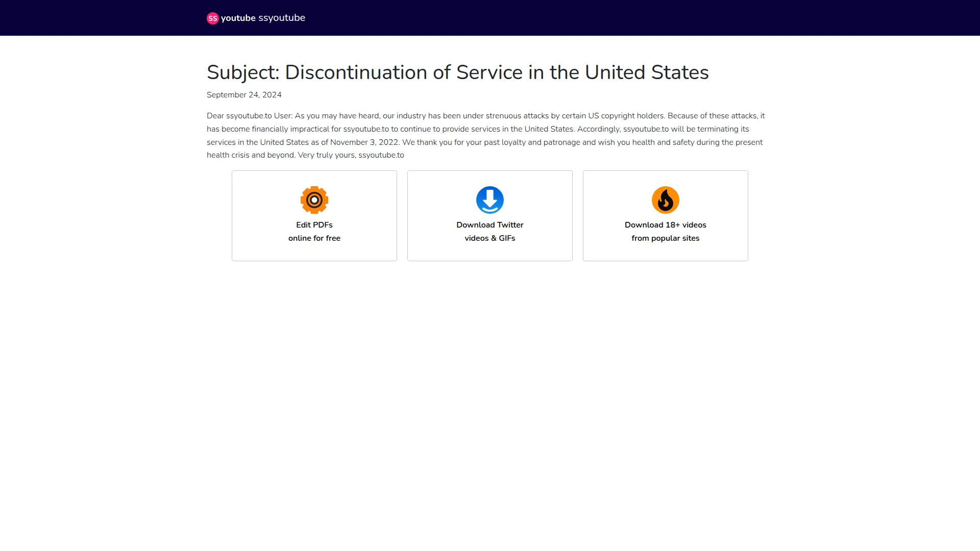Open Download 18+ videos from popular sites
Viewport: 980px width, 551px height.
pyautogui.click(x=666, y=216)
